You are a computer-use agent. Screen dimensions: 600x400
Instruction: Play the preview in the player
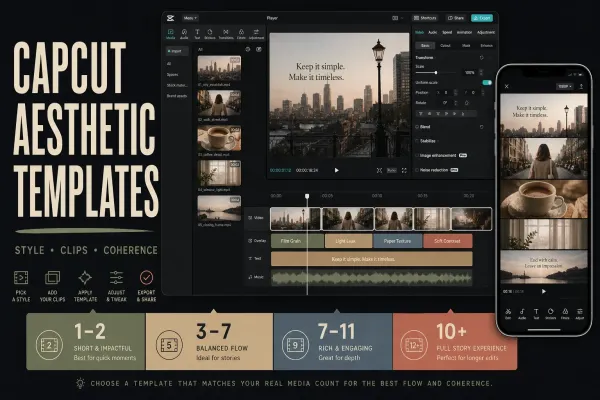coord(336,170)
